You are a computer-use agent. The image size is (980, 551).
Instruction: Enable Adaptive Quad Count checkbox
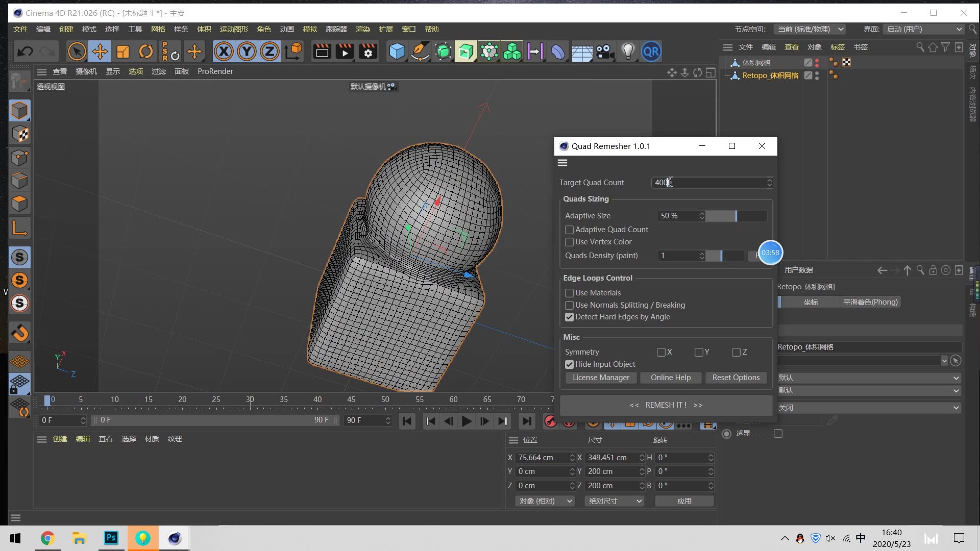click(569, 230)
